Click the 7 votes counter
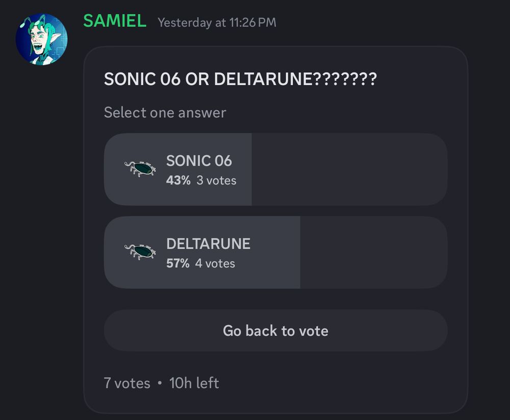The image size is (510, 420). (126, 383)
